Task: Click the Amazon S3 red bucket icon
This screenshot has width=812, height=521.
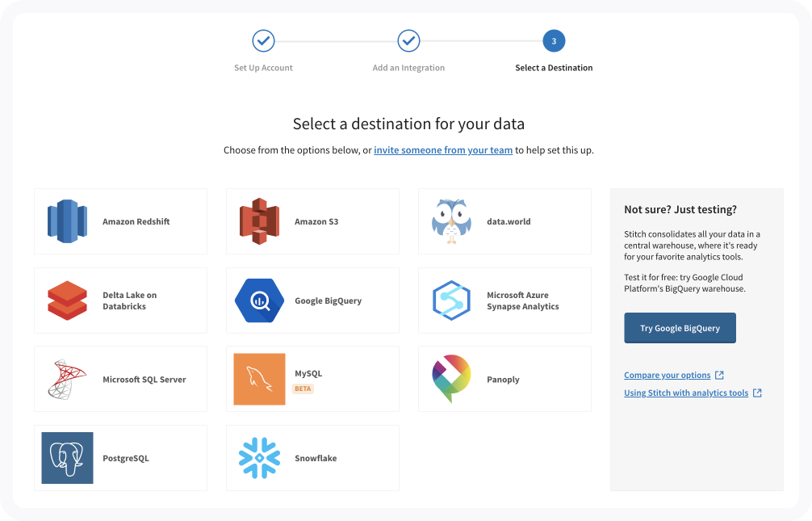Action: [259, 221]
